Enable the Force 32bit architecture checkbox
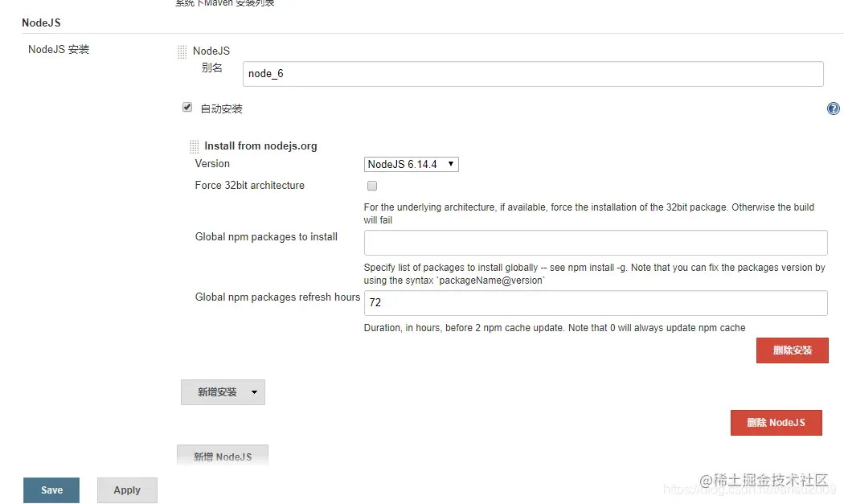 pyautogui.click(x=372, y=186)
